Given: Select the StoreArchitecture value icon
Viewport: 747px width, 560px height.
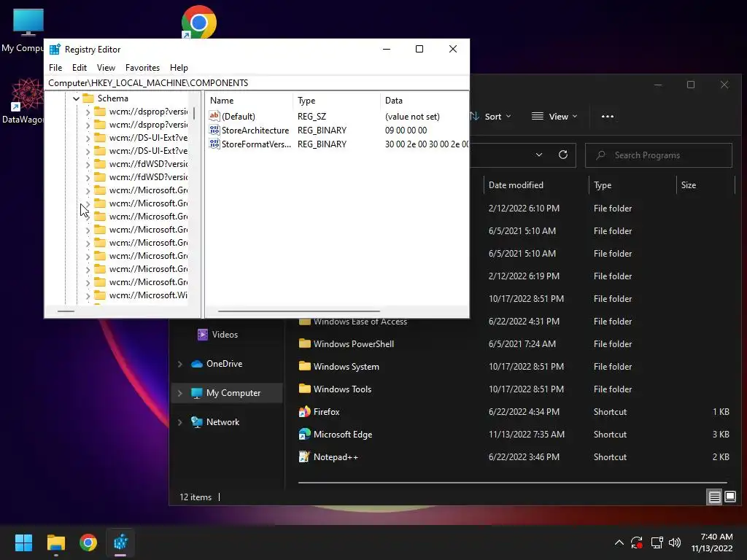Looking at the screenshot, I should coord(214,130).
